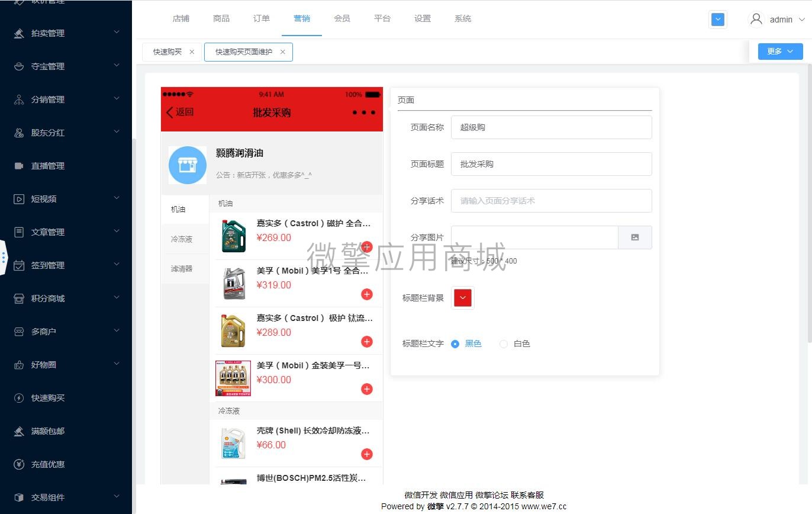Click the 直播管理 camera icon

(x=19, y=166)
